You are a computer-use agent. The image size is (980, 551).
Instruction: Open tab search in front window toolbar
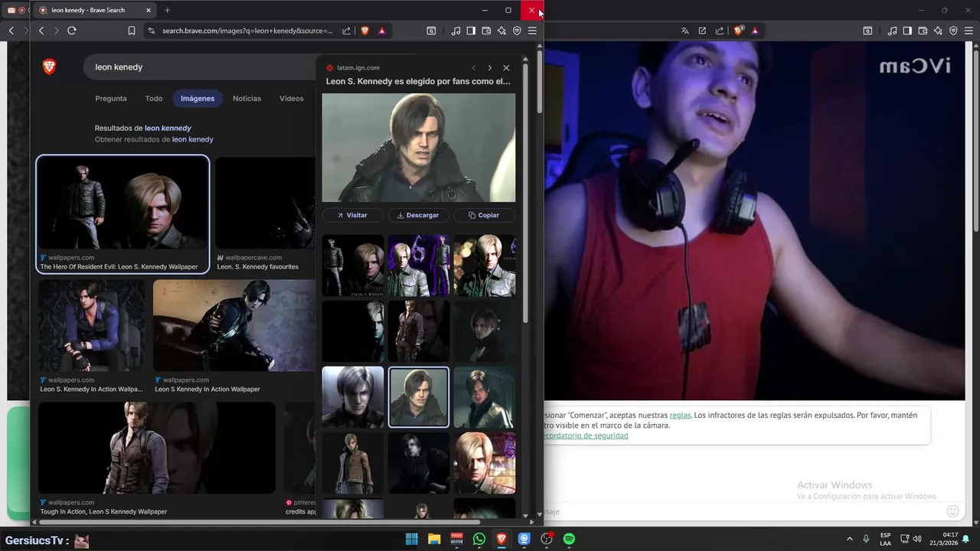point(431,31)
